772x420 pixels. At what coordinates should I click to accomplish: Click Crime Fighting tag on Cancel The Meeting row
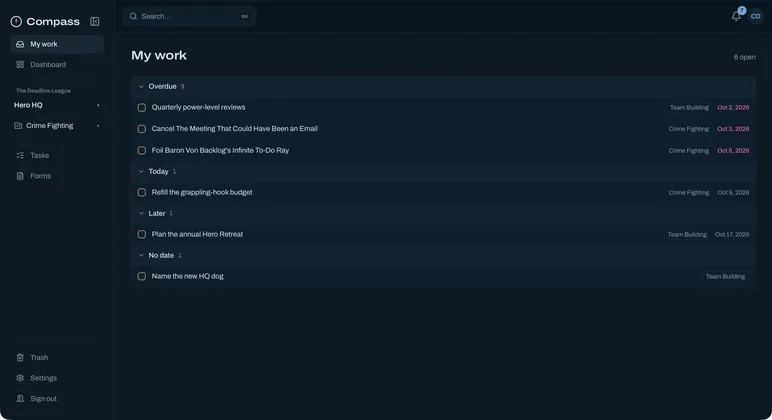pyautogui.click(x=688, y=129)
